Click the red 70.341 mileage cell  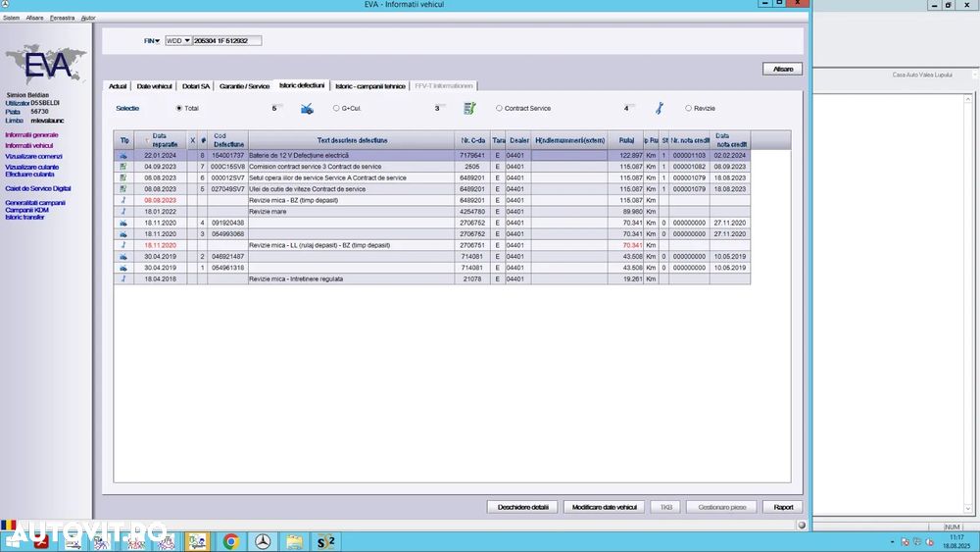pos(626,245)
